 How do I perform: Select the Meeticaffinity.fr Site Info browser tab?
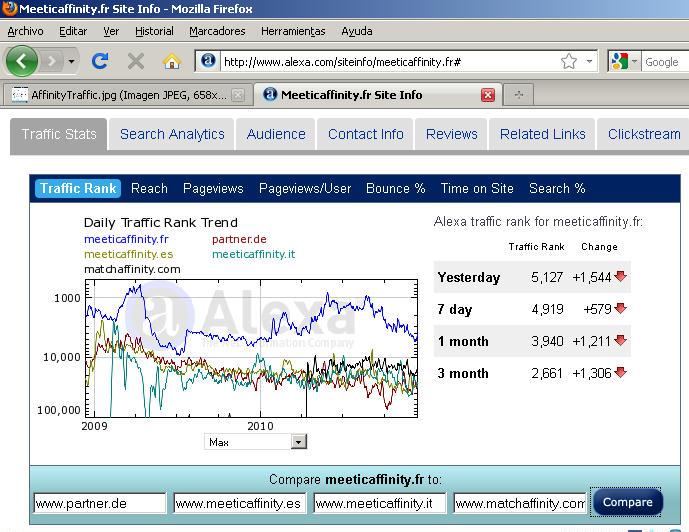[x=378, y=95]
